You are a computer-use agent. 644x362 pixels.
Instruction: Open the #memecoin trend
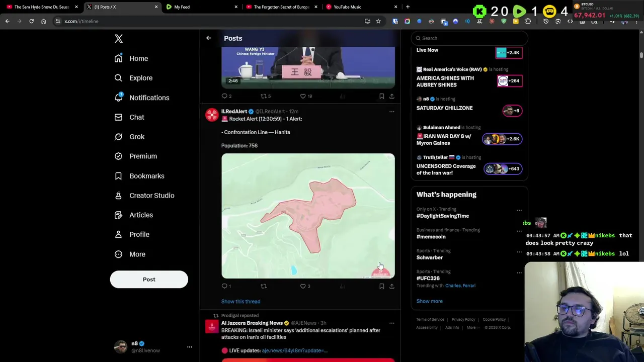431,237
